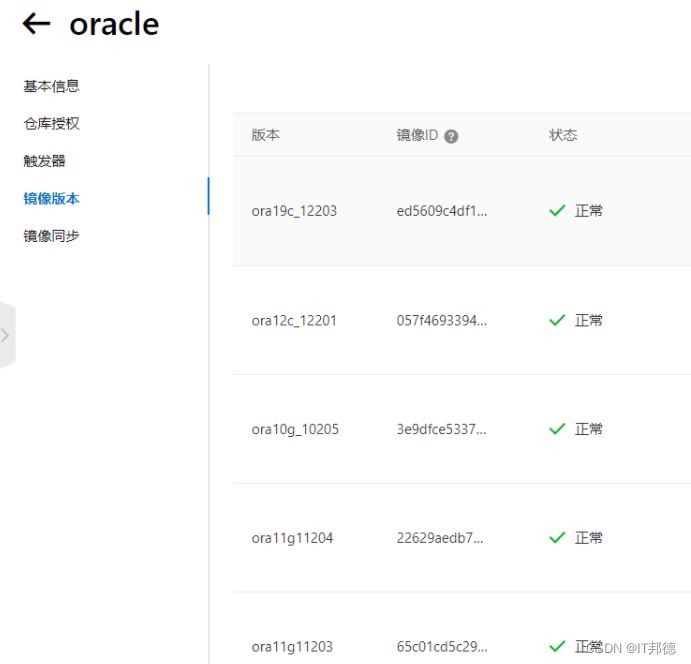The height and width of the screenshot is (664, 691).
Task: Click image ID ed5609c4df1...
Action: (x=441, y=211)
